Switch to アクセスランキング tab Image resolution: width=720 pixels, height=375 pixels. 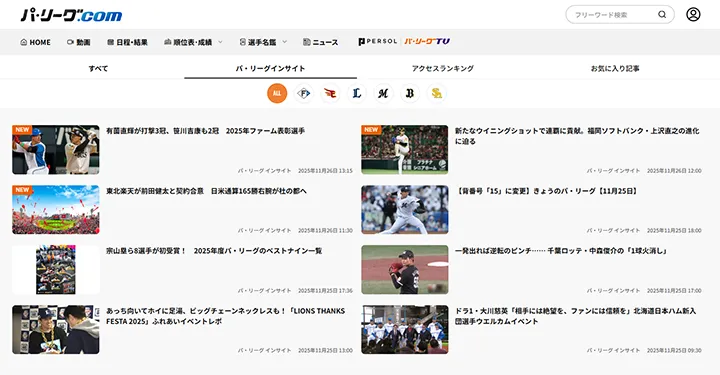coord(443,68)
